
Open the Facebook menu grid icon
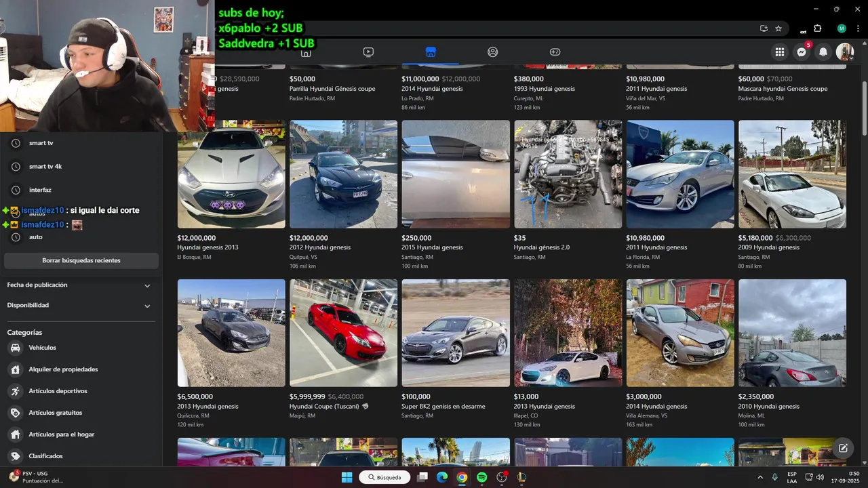[x=780, y=52]
